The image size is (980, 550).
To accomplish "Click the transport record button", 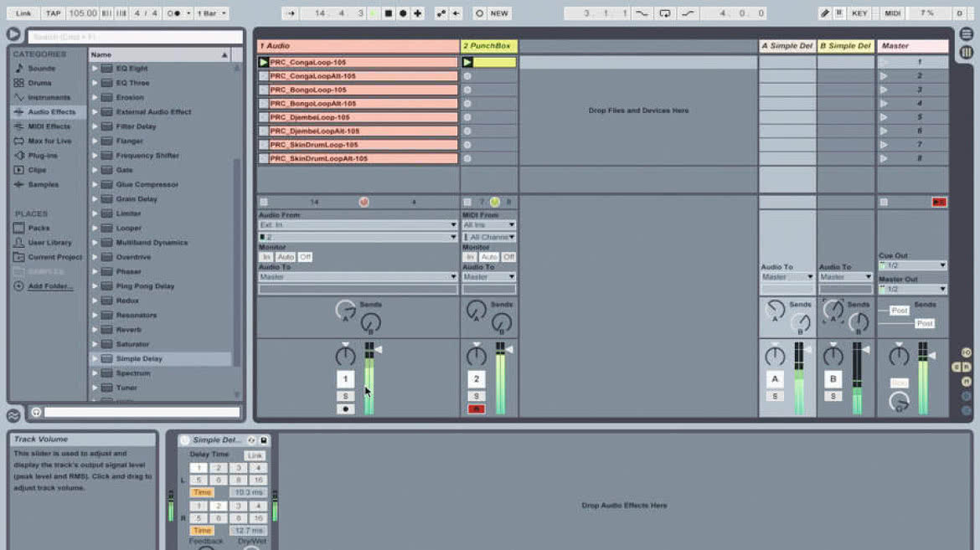I will (x=403, y=13).
